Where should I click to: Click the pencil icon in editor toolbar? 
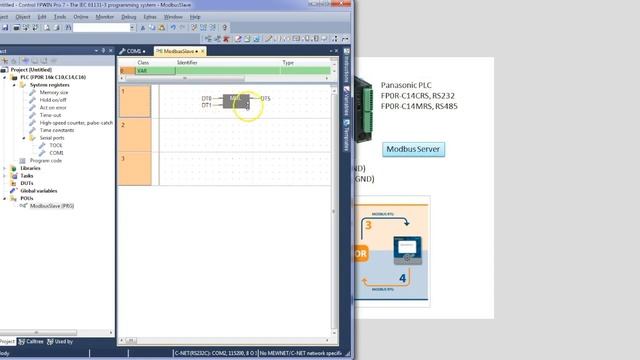tap(268, 39)
